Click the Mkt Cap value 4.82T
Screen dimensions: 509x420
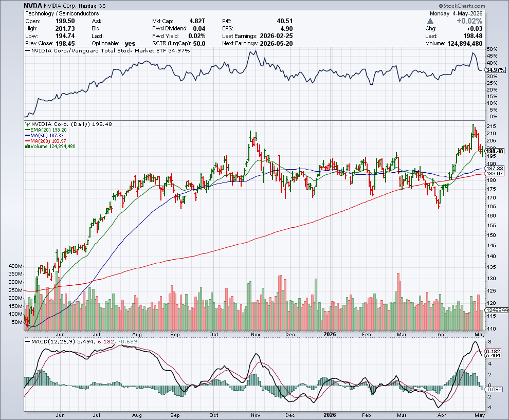(197, 21)
